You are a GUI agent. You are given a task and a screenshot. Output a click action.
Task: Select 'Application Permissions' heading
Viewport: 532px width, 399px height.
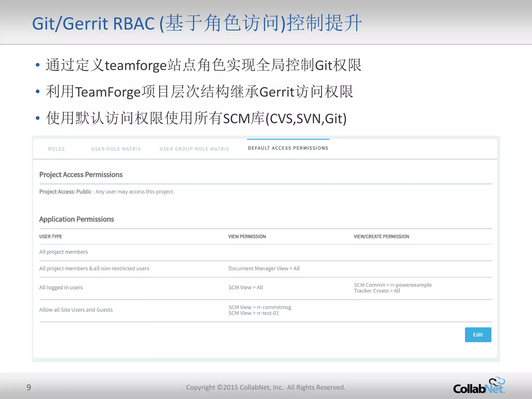(x=76, y=219)
